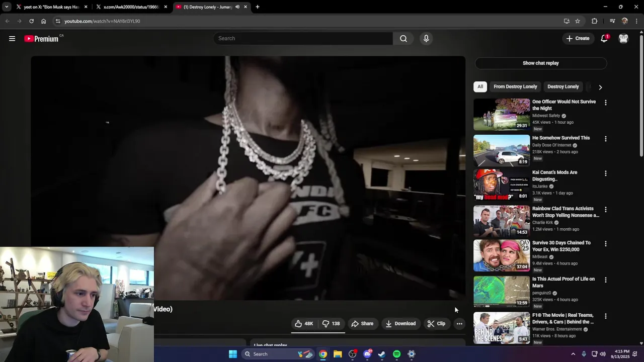
Task: Share the video
Action: 362,324
